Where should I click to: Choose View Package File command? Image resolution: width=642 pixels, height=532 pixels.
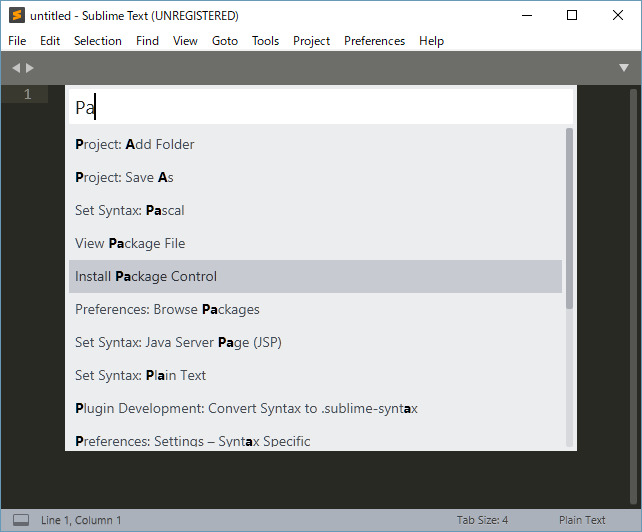[x=315, y=244]
